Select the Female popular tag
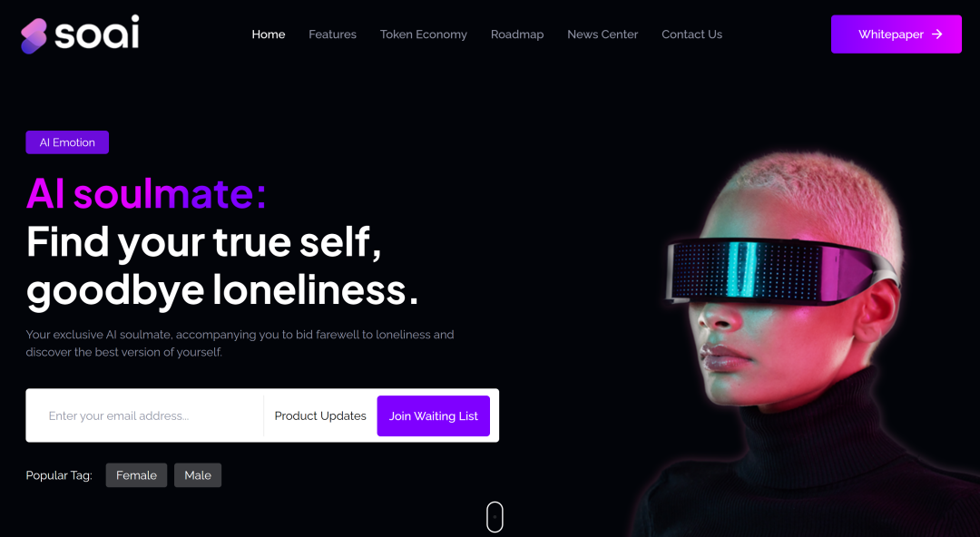 pyautogui.click(x=136, y=475)
